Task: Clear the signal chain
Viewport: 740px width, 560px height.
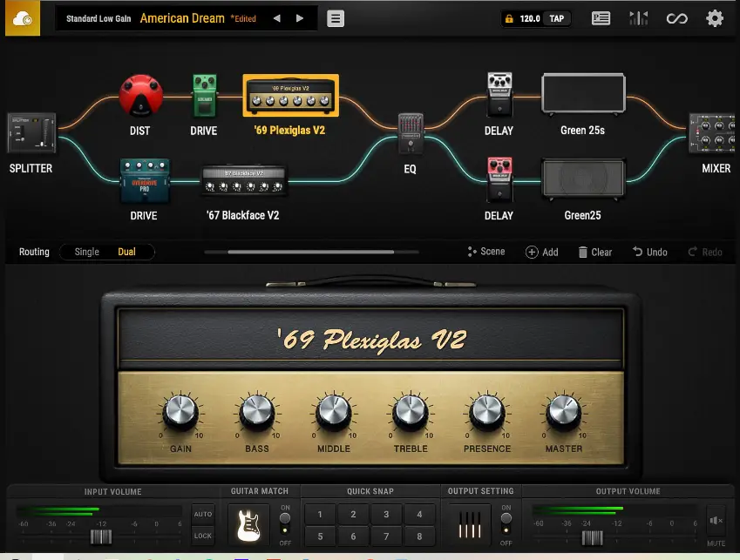Action: pos(595,253)
